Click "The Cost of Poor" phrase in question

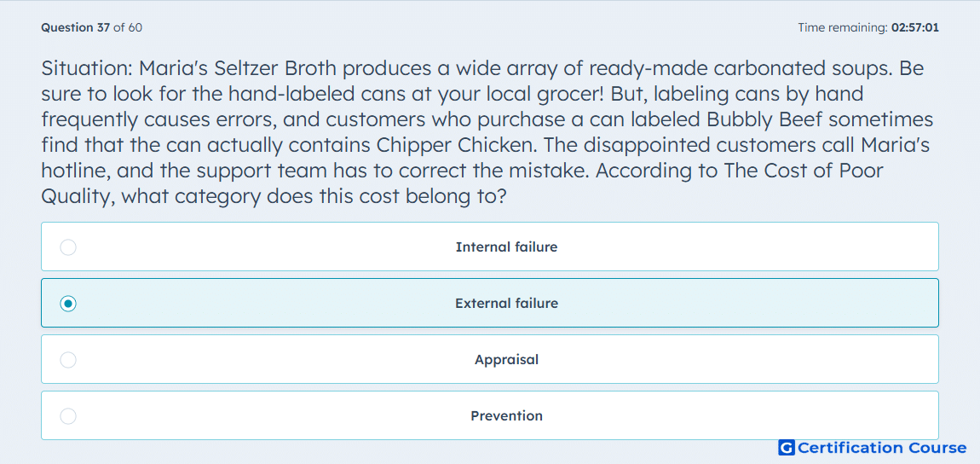[x=803, y=171]
